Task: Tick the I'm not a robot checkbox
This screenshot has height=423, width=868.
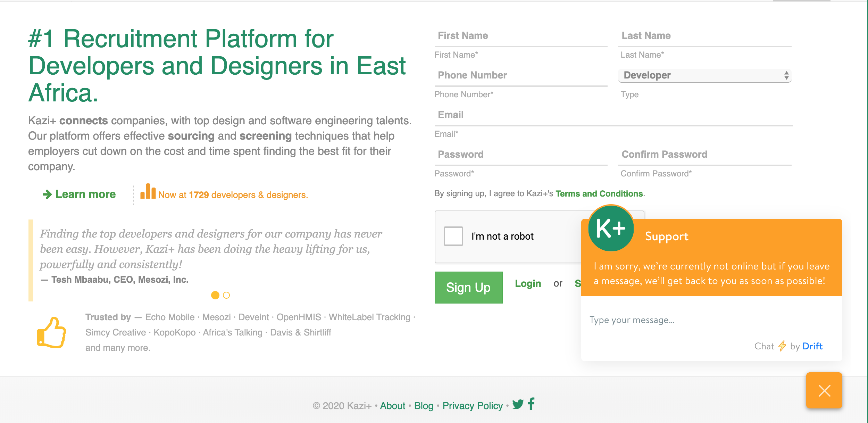Action: tap(453, 236)
